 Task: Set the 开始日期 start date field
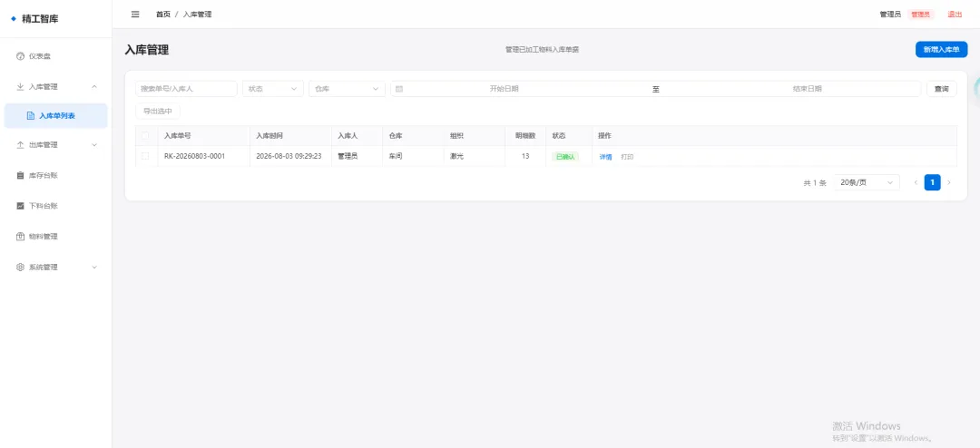coord(504,89)
